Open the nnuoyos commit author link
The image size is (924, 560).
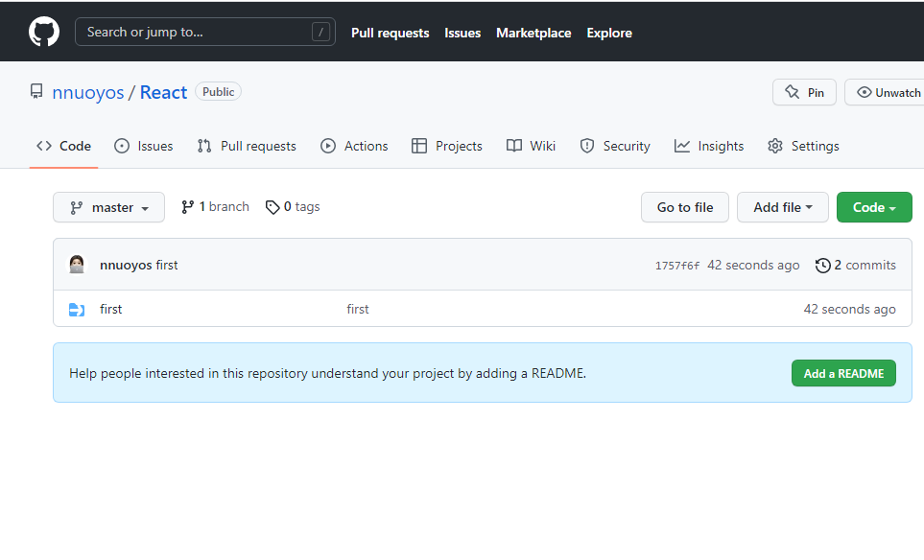126,265
